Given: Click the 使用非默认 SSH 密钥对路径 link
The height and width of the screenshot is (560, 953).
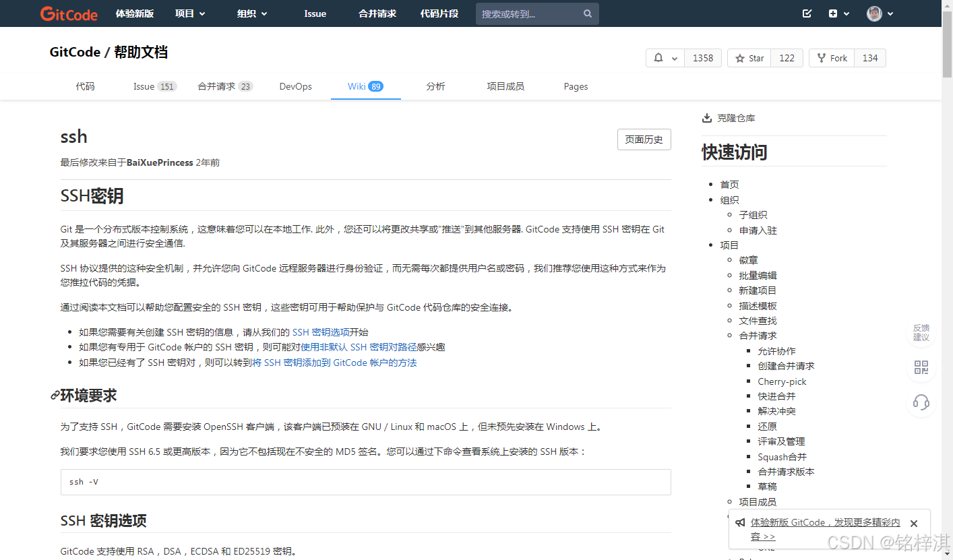Looking at the screenshot, I should [359, 347].
